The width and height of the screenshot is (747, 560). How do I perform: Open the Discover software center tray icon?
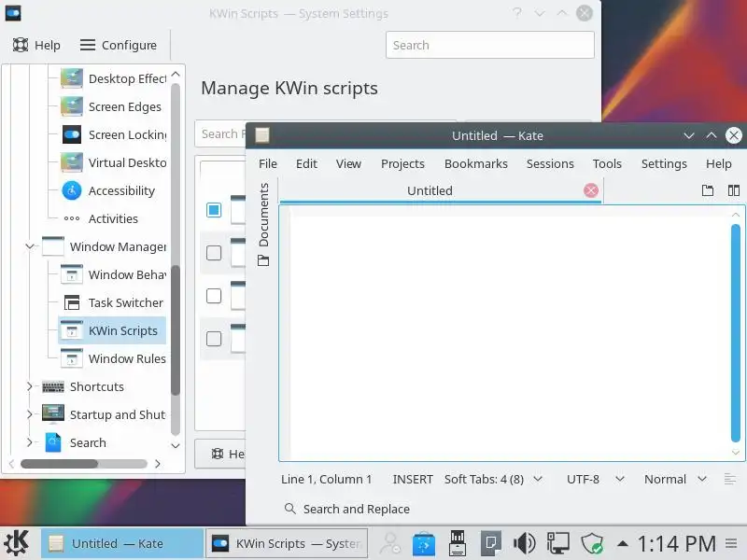click(424, 543)
